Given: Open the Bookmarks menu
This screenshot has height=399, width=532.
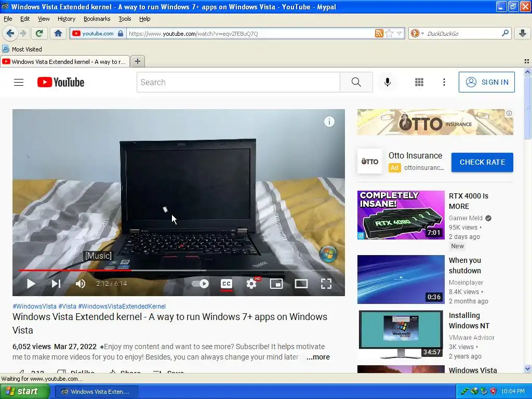Looking at the screenshot, I should click(x=97, y=19).
